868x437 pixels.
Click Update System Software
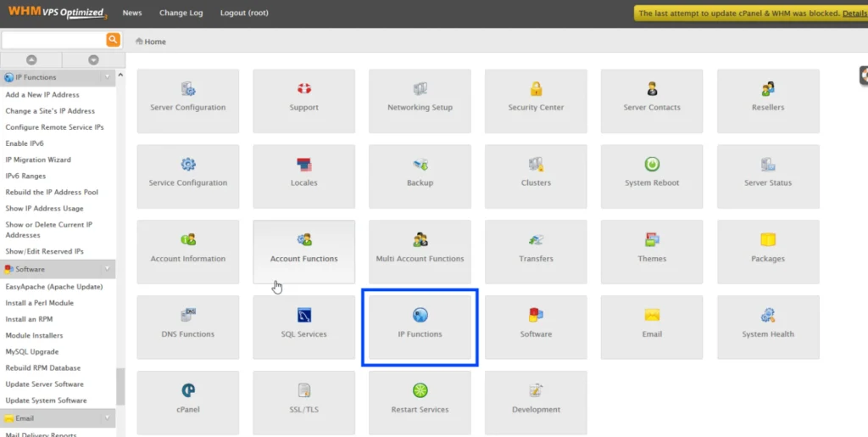(46, 400)
